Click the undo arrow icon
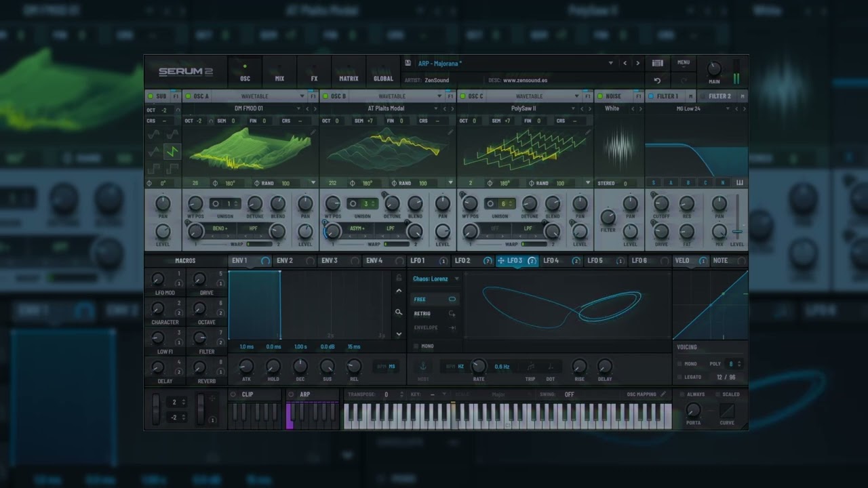Image resolution: width=868 pixels, height=488 pixels. 657,80
